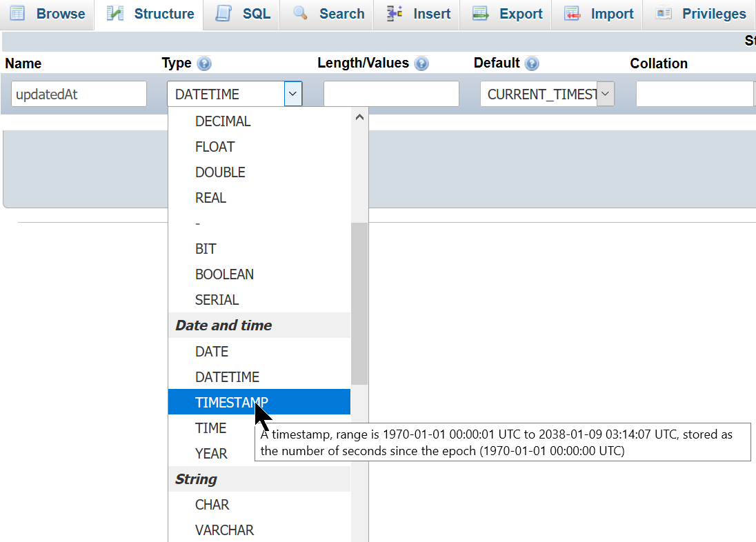This screenshot has height=542, width=756.
Task: Click the Import icon
Action: [x=572, y=14]
